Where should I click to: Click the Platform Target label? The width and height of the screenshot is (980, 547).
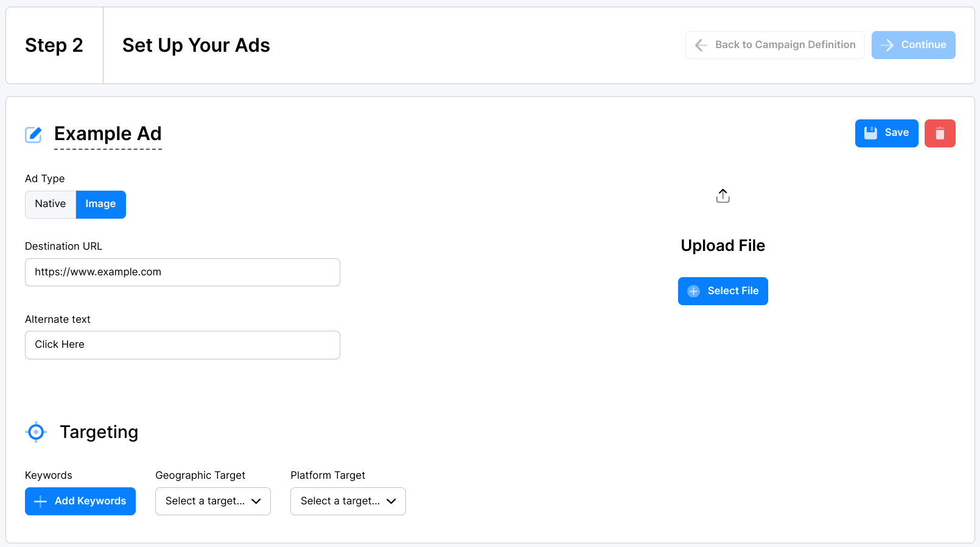tap(328, 475)
